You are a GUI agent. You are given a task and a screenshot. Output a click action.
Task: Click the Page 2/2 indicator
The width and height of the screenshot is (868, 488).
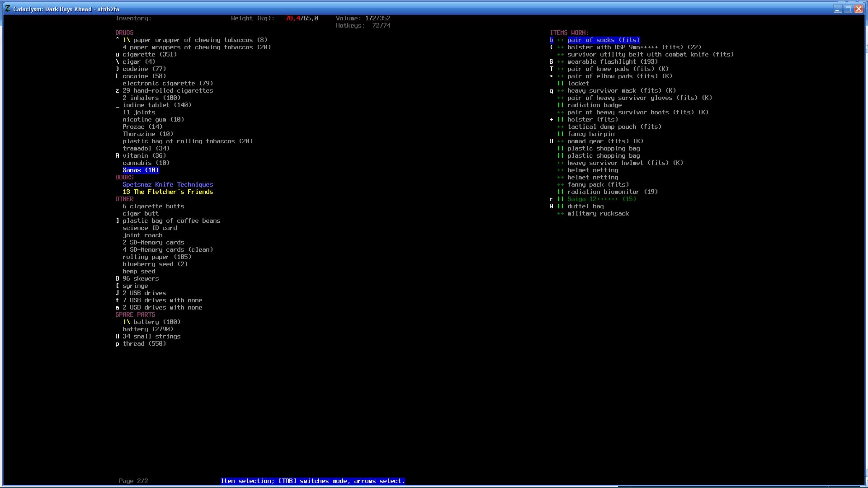click(133, 481)
